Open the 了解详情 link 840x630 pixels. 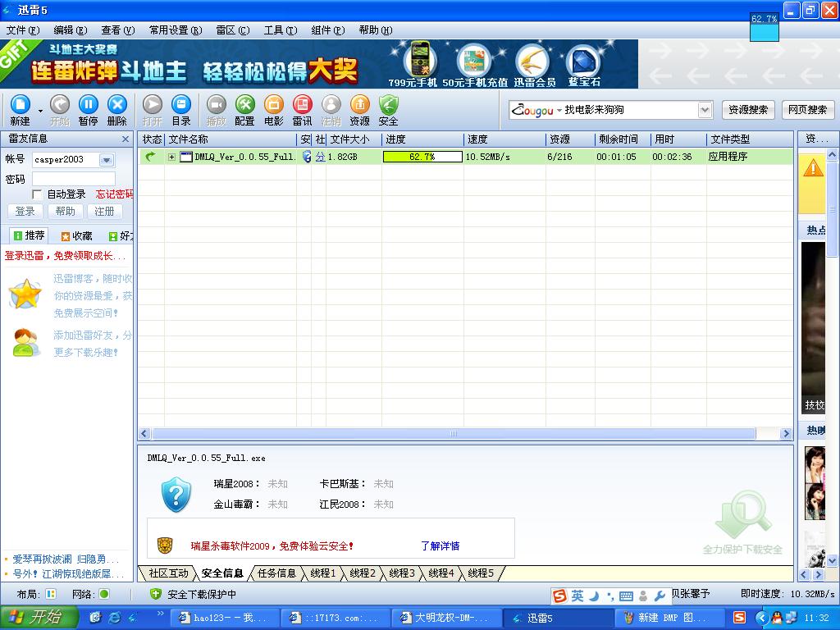click(440, 546)
